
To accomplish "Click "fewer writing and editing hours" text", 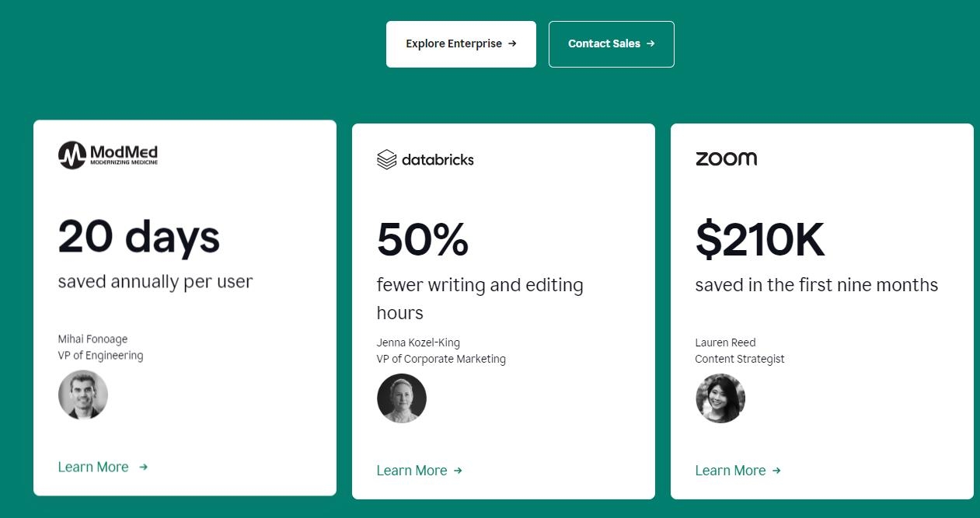I will coord(480,299).
